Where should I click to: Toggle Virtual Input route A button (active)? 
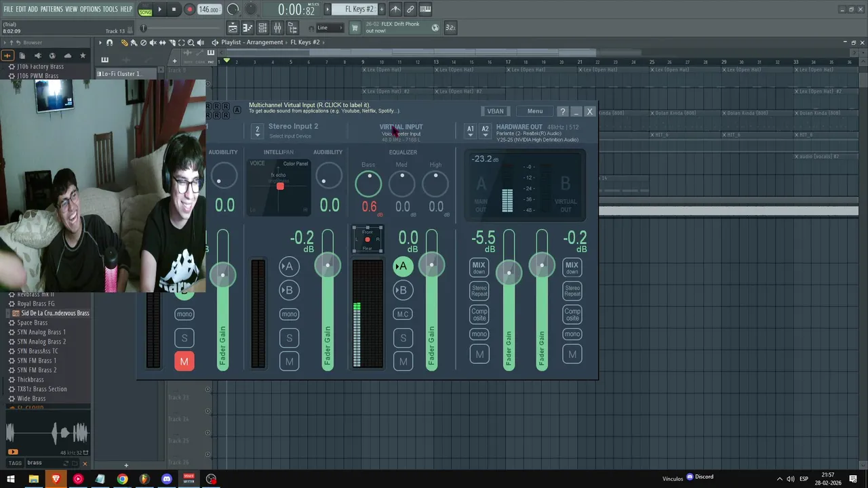403,266
